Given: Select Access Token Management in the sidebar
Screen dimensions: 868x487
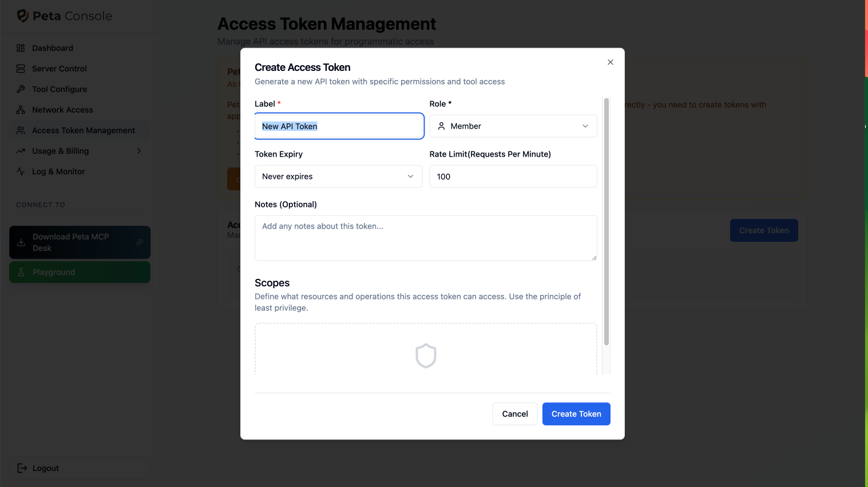Looking at the screenshot, I should pos(80,130).
